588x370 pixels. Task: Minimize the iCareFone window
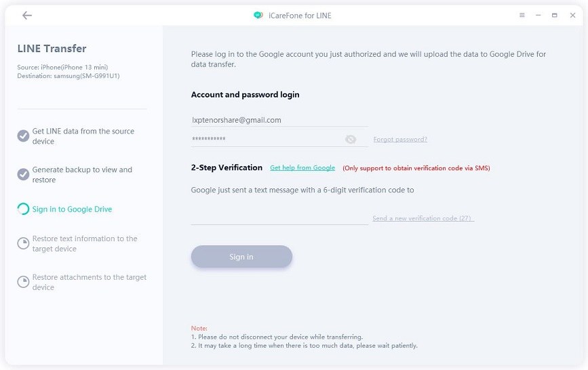[538, 16]
